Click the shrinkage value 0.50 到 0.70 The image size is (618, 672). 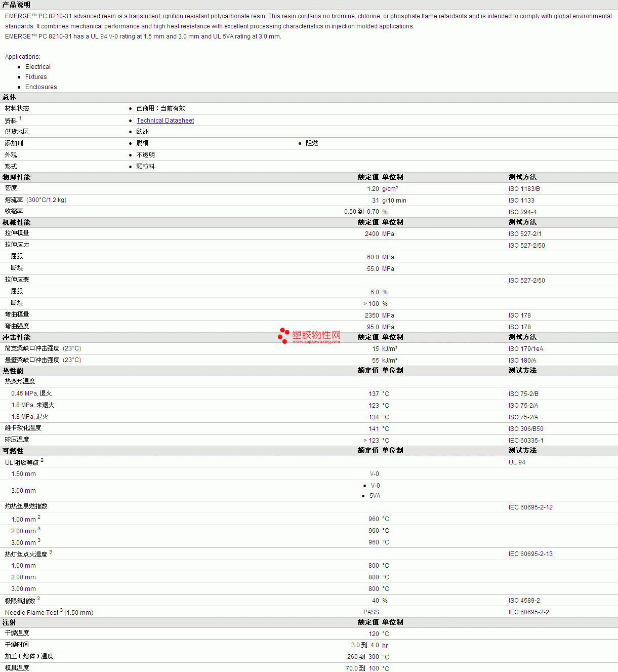tap(361, 212)
